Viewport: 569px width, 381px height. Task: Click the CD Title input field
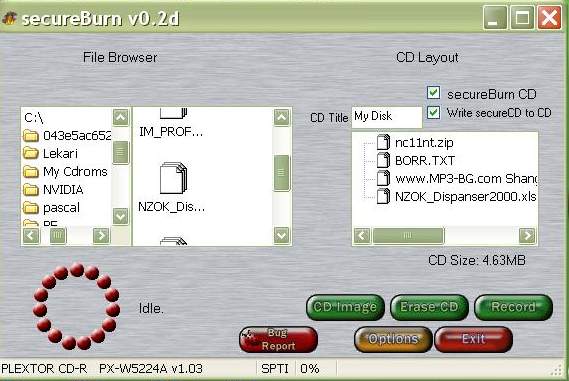[387, 117]
